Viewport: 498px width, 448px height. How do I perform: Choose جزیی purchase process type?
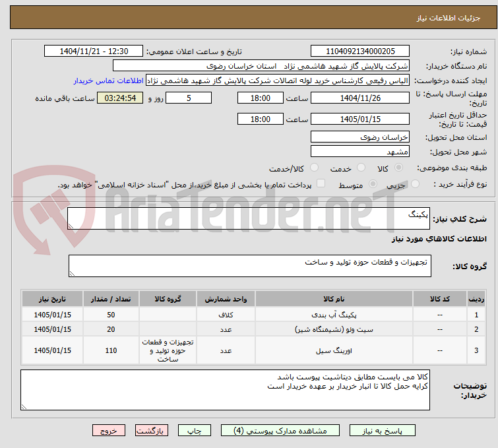[x=415, y=184]
